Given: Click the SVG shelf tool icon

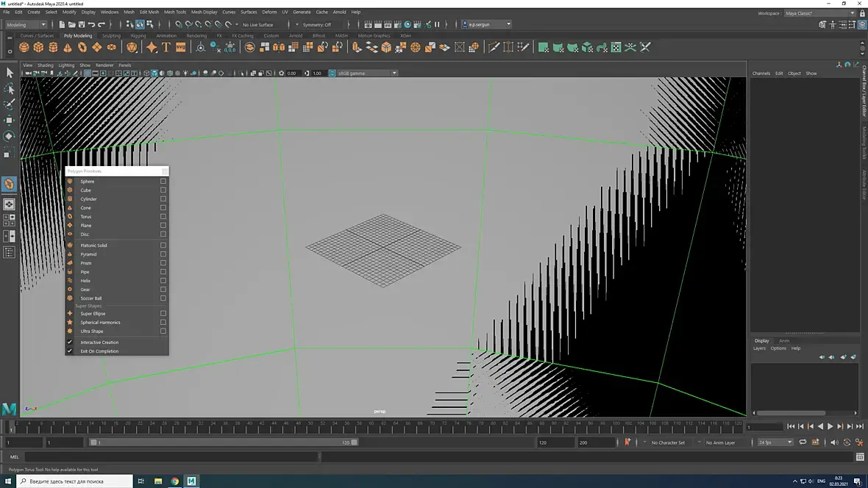Looking at the screenshot, I should 180,47.
